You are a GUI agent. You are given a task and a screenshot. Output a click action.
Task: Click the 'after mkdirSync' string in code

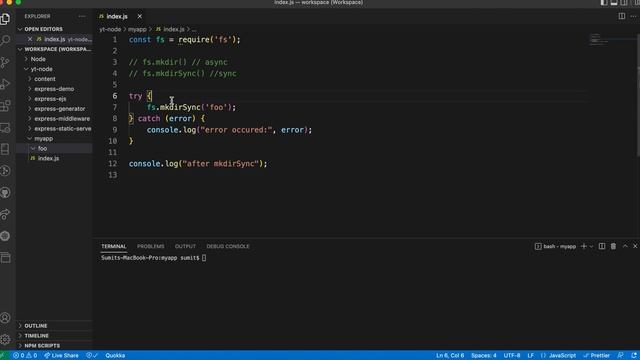(220, 164)
